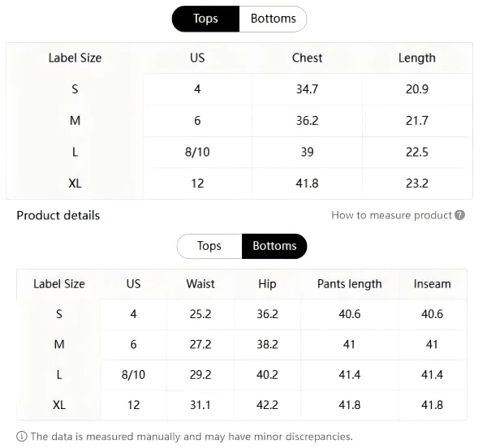The height and width of the screenshot is (448, 487).
Task: Select the 23.2 length value for XL
Action: click(416, 183)
